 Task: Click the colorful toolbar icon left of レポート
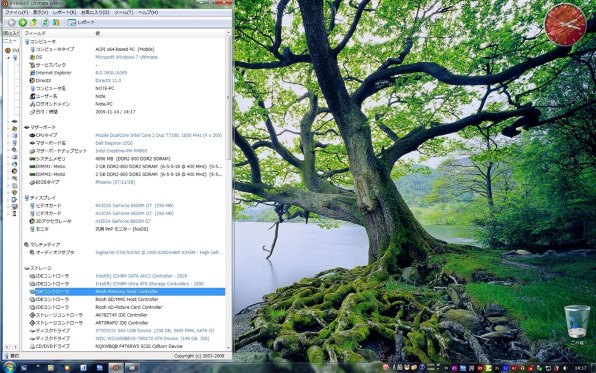tap(56, 23)
